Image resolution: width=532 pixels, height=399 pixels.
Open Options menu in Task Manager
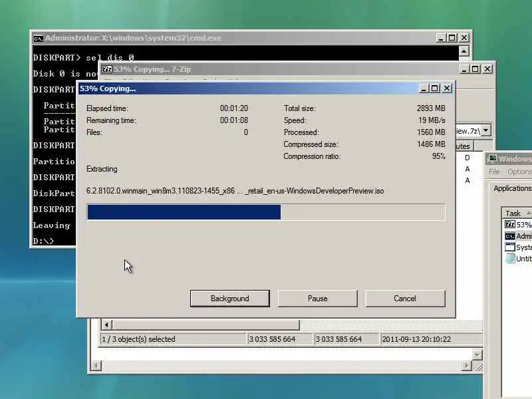click(519, 172)
